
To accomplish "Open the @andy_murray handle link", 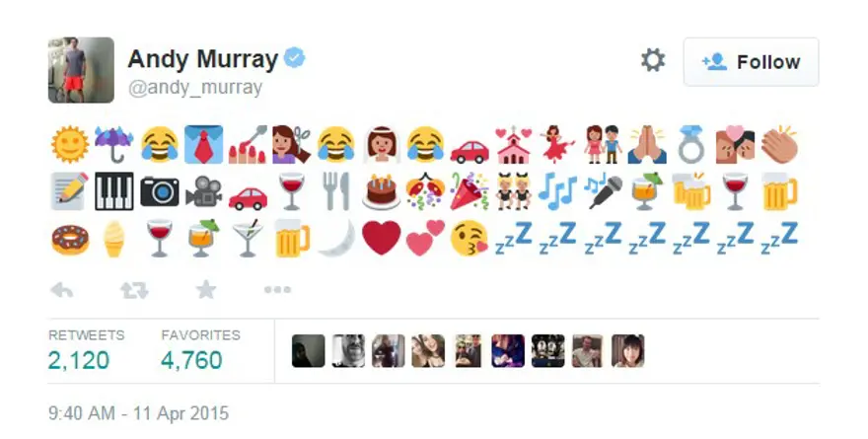I will [195, 88].
